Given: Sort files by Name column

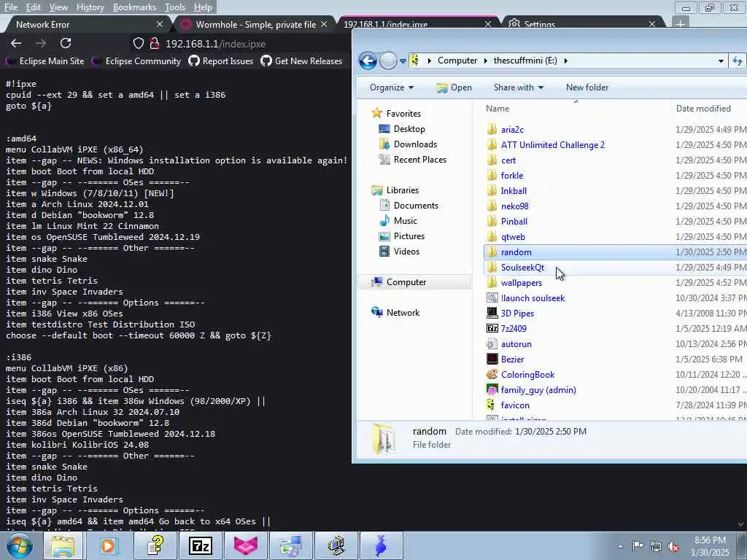Looking at the screenshot, I should [x=498, y=108].
